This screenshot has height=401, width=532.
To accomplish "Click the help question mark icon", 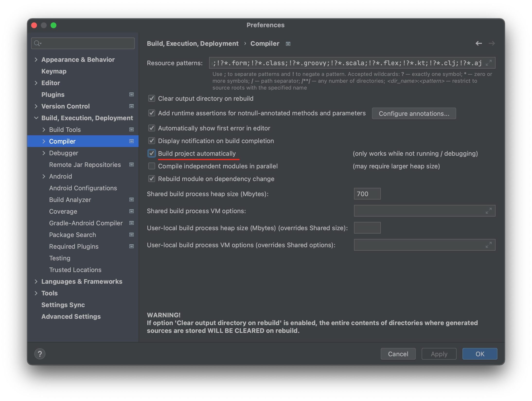I will (40, 354).
